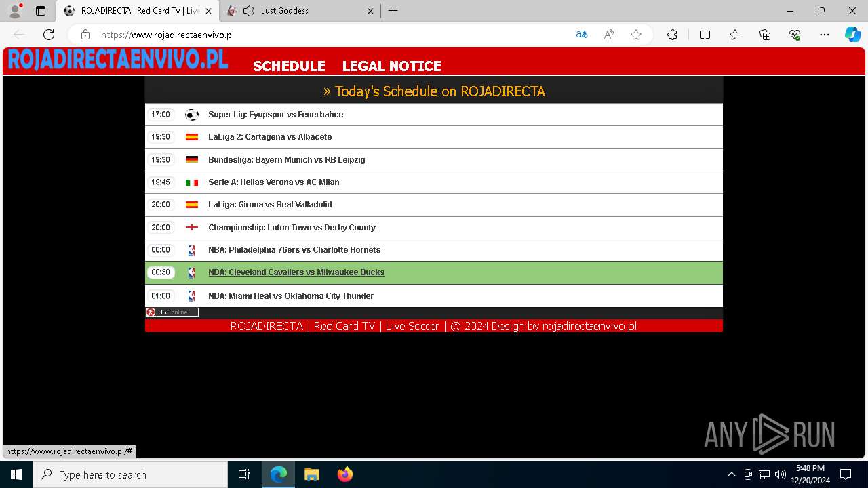Add the page to favorites with the star icon

636,35
